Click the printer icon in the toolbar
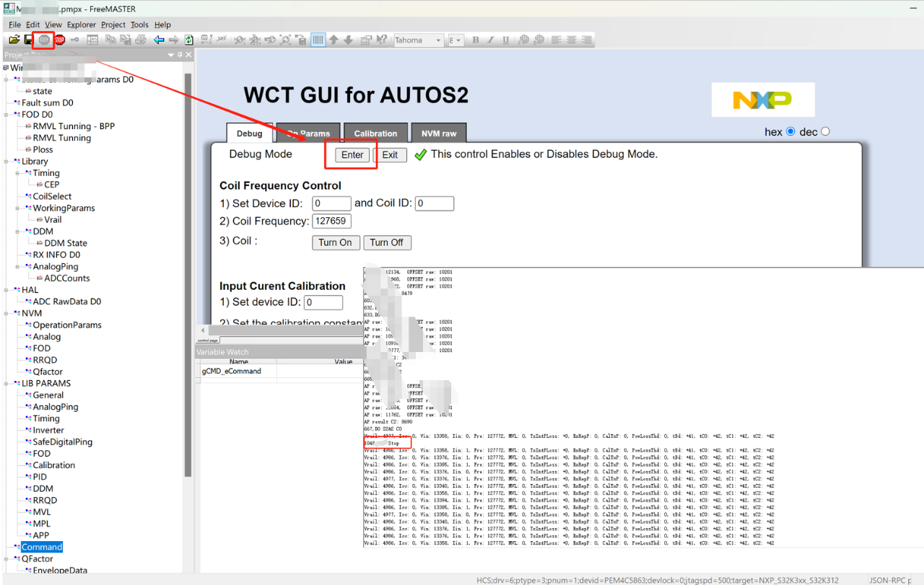Viewport: 924px width, 585px height. pos(141,40)
